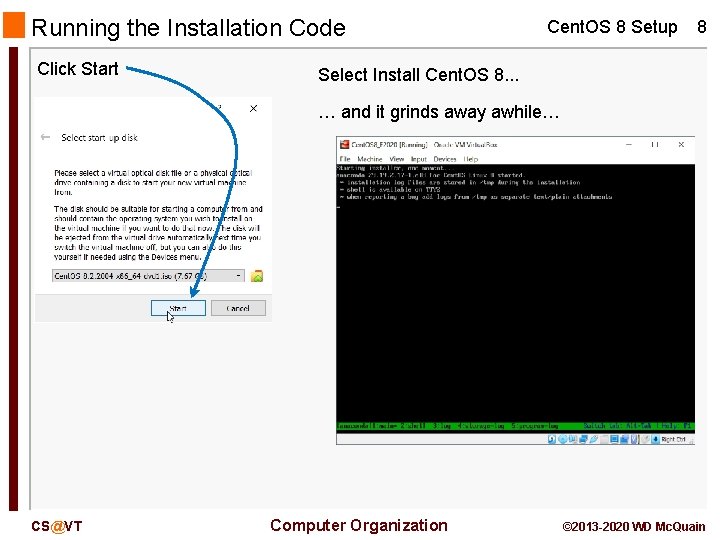Click the network adapter status icon

[583, 439]
